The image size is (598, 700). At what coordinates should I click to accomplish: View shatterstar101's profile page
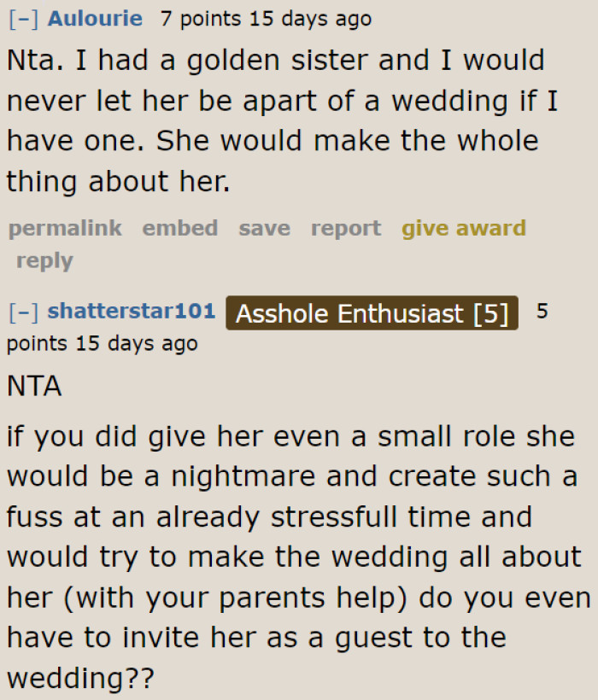coord(132,311)
